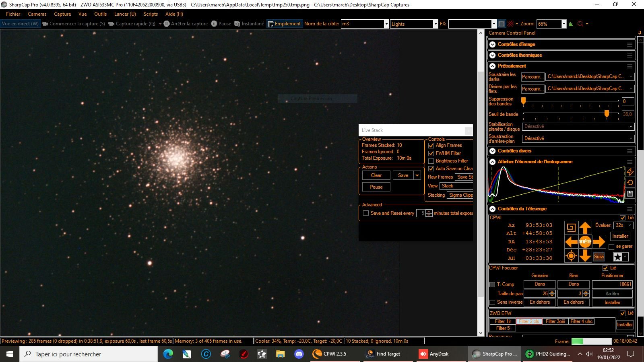The width and height of the screenshot is (644, 362).
Task: Click the red reticule overlay icon in toolbar
Action: point(510,24)
